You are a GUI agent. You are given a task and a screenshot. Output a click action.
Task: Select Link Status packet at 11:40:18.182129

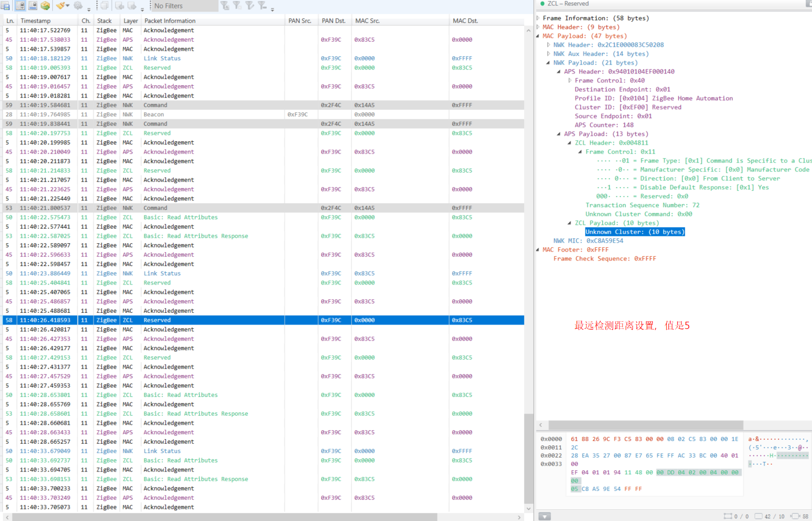(263, 58)
